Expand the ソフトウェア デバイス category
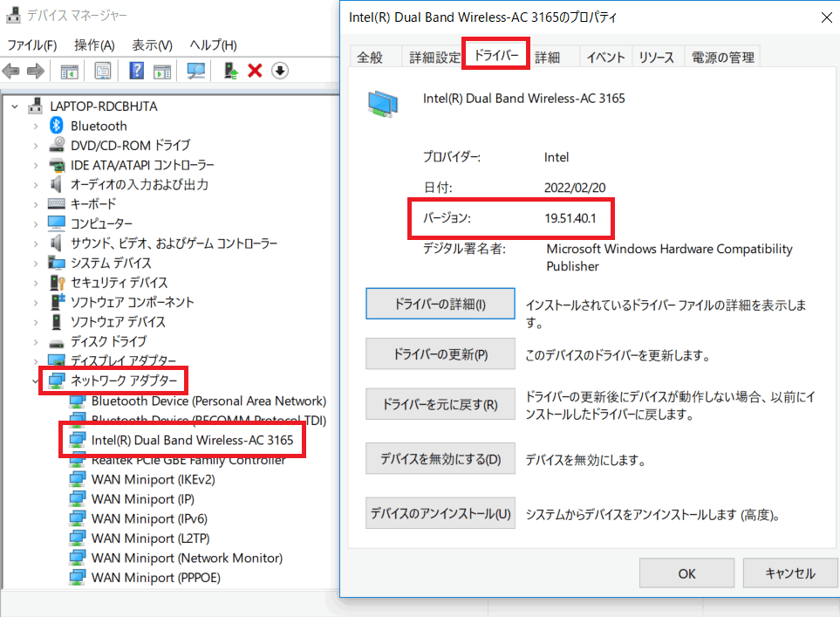 click(x=36, y=322)
